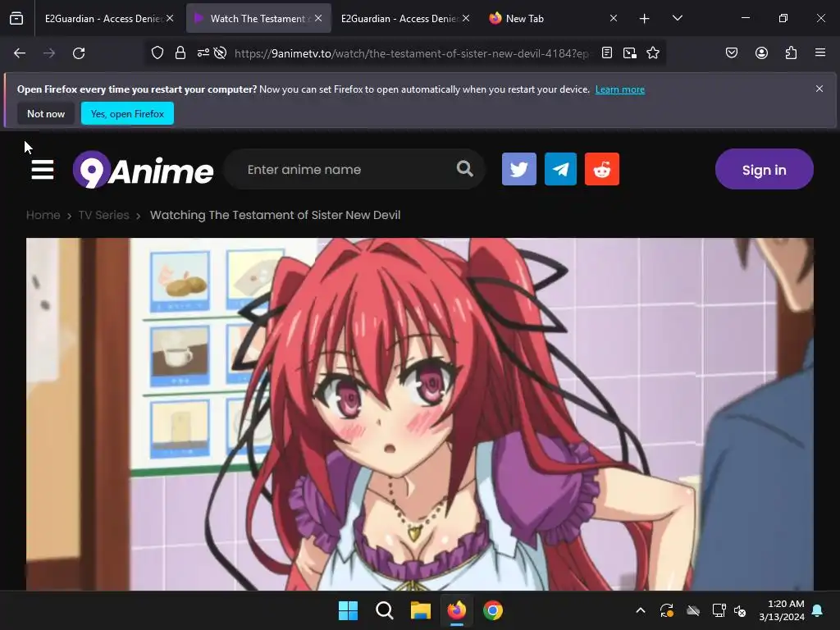The image size is (840, 630).
Task: Click Yes, open Firefox button
Action: tap(127, 113)
